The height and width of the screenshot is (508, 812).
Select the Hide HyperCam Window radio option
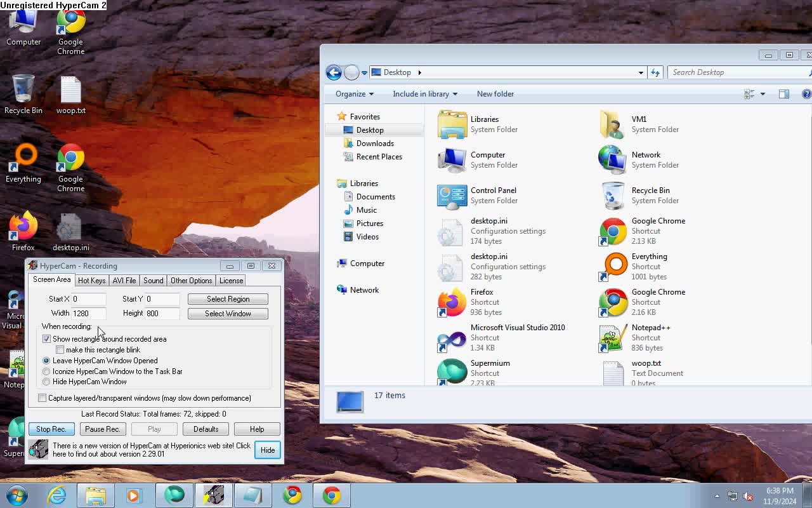click(46, 382)
